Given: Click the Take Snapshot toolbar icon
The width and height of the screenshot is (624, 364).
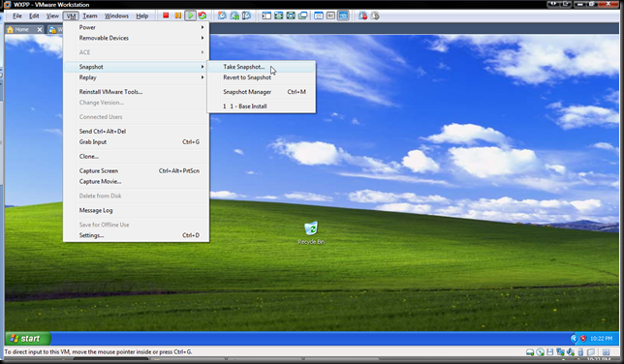Looking at the screenshot, I should pos(222,15).
